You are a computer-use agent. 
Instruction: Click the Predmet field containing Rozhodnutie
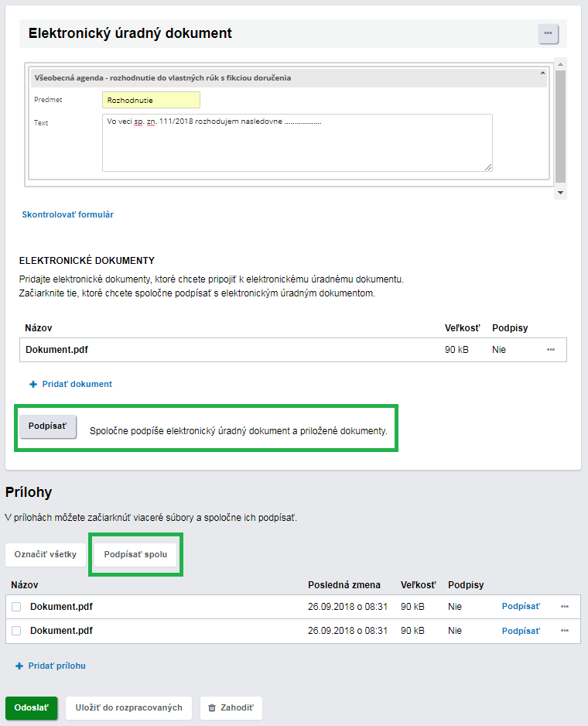[x=151, y=100]
